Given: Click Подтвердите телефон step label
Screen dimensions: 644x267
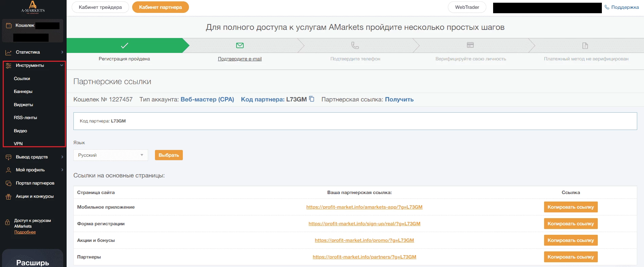Looking at the screenshot, I should tap(355, 59).
